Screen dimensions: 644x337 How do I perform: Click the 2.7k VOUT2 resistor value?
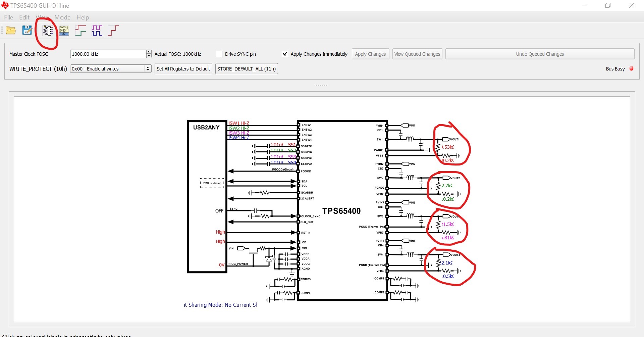pos(447,186)
